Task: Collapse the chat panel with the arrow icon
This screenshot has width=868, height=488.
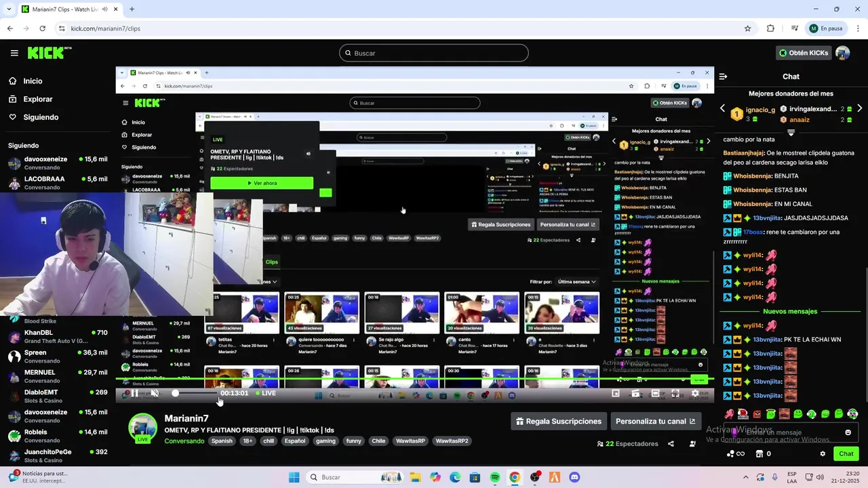Action: [x=723, y=77]
